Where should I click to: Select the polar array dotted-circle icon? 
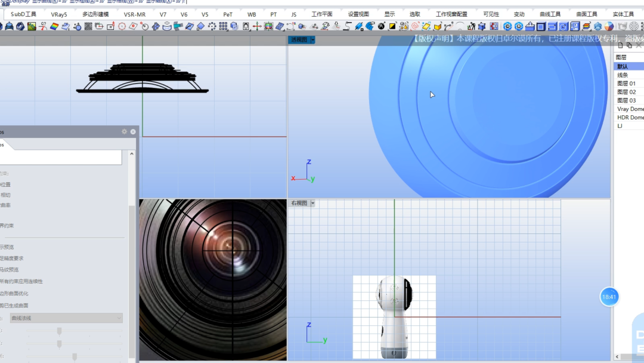coord(212,26)
